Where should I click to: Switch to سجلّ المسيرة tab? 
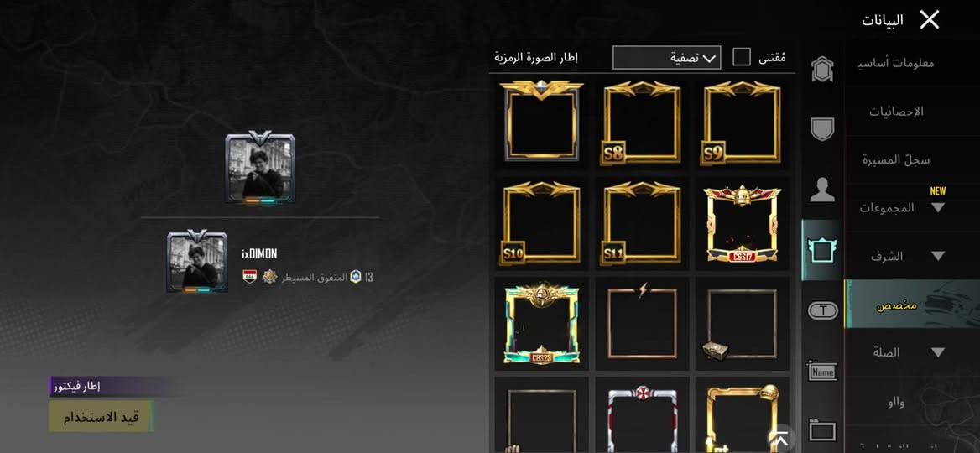[x=895, y=159]
